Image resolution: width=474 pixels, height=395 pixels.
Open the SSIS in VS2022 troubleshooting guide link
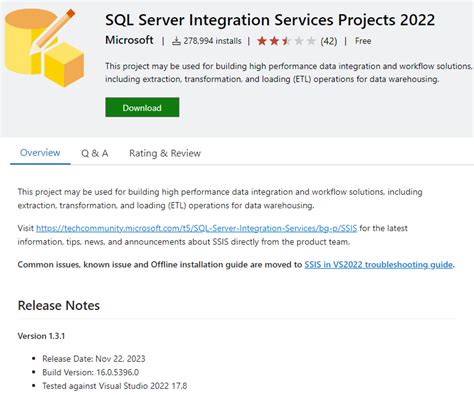point(379,265)
